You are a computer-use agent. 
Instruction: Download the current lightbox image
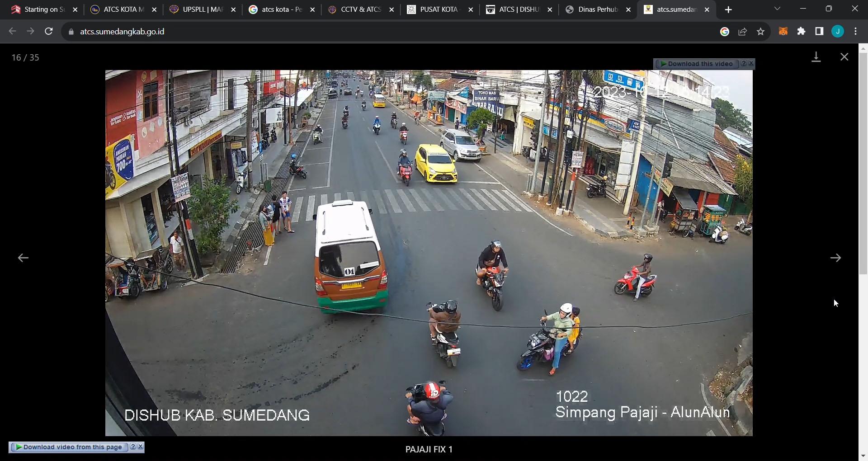click(816, 57)
